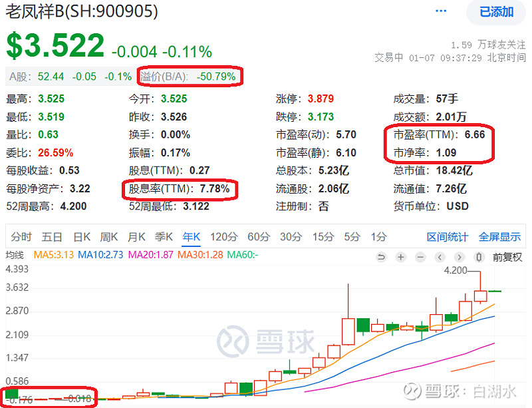Zoom in the chart with plus icon
This screenshot has height=408, width=532.
(x=401, y=257)
